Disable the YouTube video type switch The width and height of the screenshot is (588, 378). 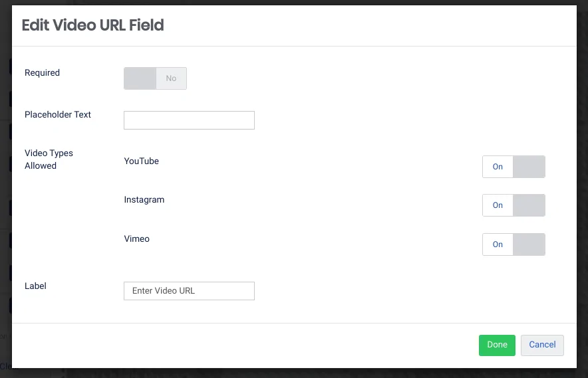click(514, 167)
